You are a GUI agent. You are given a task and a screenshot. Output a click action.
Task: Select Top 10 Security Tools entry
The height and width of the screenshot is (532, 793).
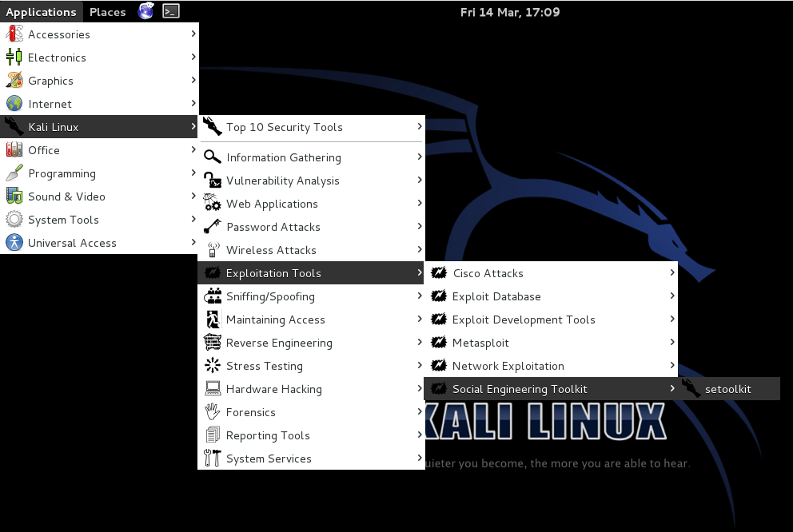311,127
